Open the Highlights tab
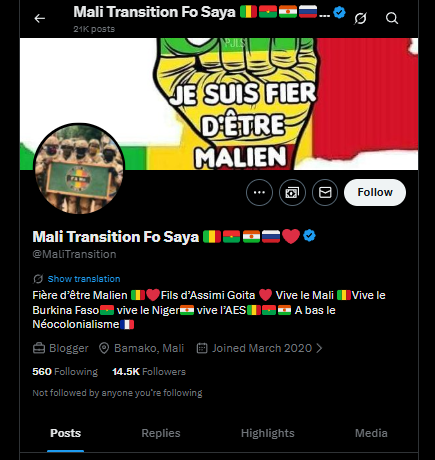Image resolution: width=435 pixels, height=460 pixels. coord(268,433)
